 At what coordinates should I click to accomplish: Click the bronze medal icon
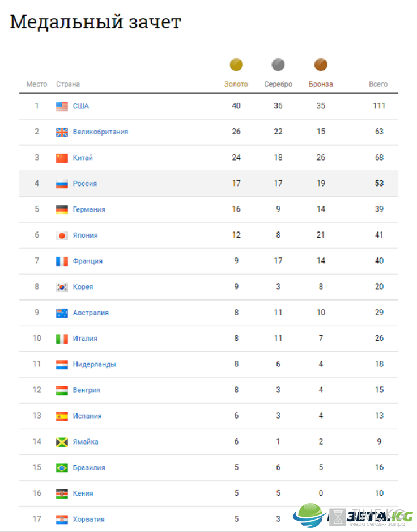[320, 65]
